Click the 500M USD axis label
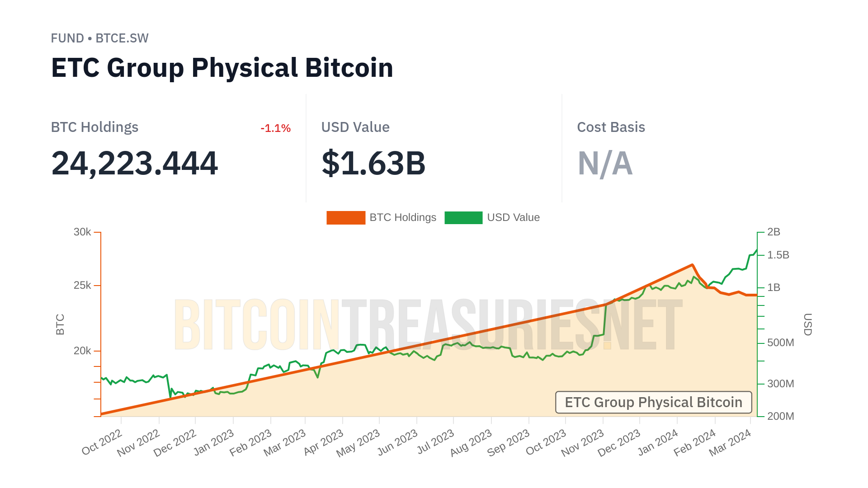 coord(780,343)
